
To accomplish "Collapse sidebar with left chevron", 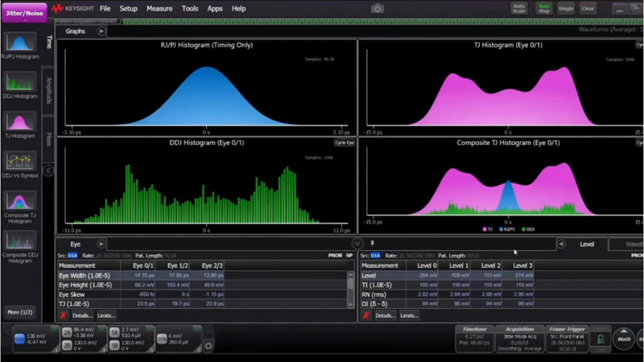I will pos(48,171).
